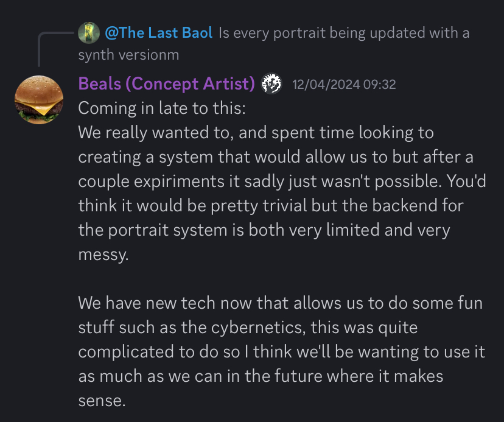Click The Last Baol's avatar in the reply preview
Screen dimensions: 504x422
tap(89, 32)
